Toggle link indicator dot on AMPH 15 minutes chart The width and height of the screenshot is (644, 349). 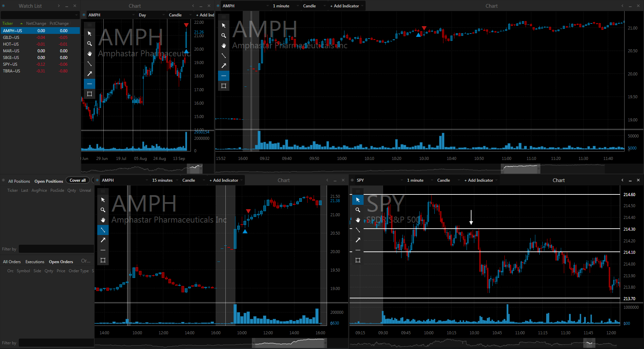97,180
